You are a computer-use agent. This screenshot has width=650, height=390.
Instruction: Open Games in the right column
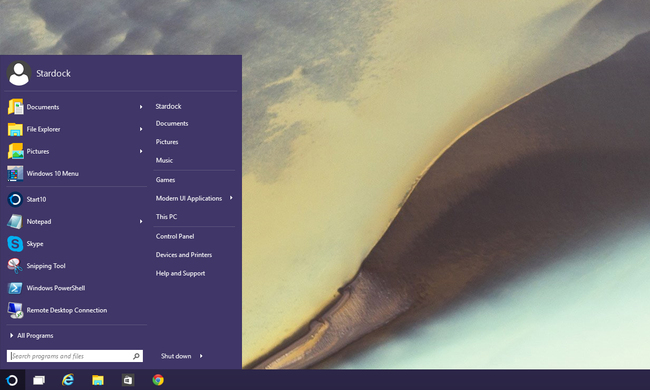165,180
